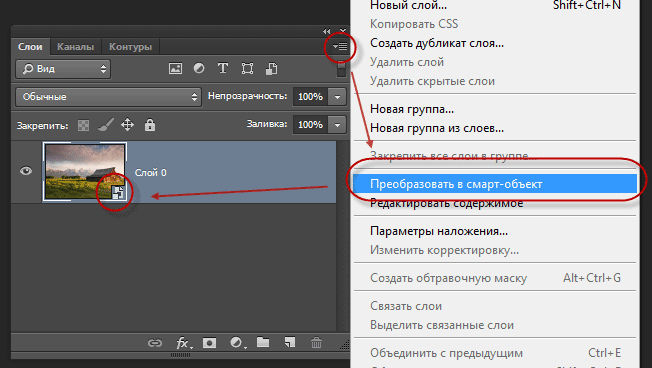The width and height of the screenshot is (652, 368).
Task: Lock transparent pixels checkerboard icon
Action: tap(84, 125)
